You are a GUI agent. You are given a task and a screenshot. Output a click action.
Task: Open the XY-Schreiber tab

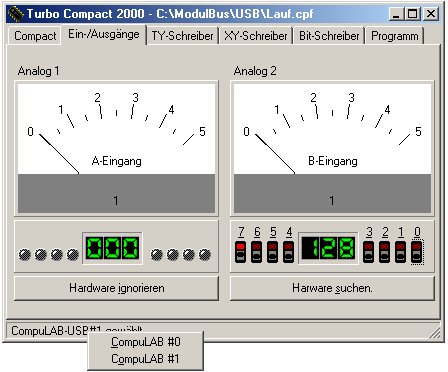tap(256, 36)
